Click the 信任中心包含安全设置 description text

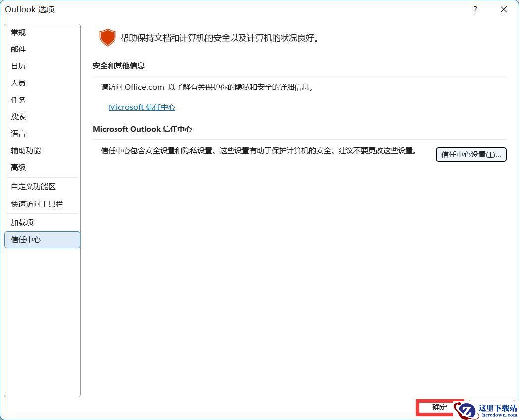[x=259, y=151]
